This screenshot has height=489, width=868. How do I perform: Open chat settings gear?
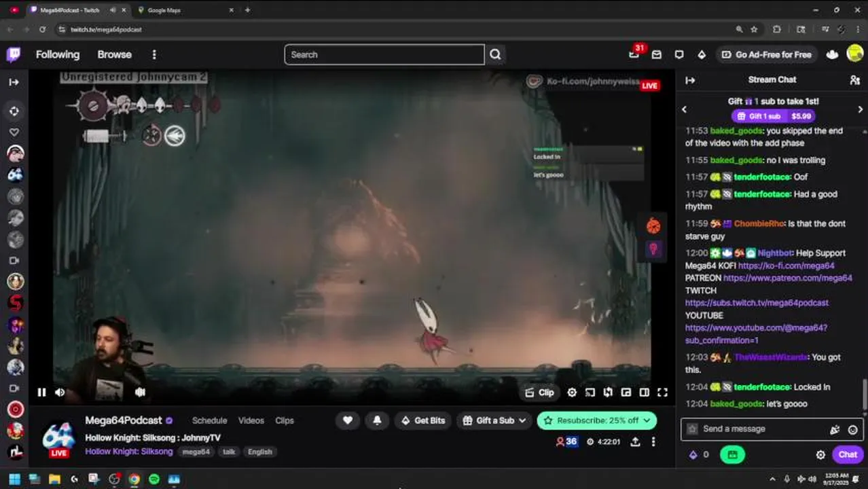[x=820, y=455]
